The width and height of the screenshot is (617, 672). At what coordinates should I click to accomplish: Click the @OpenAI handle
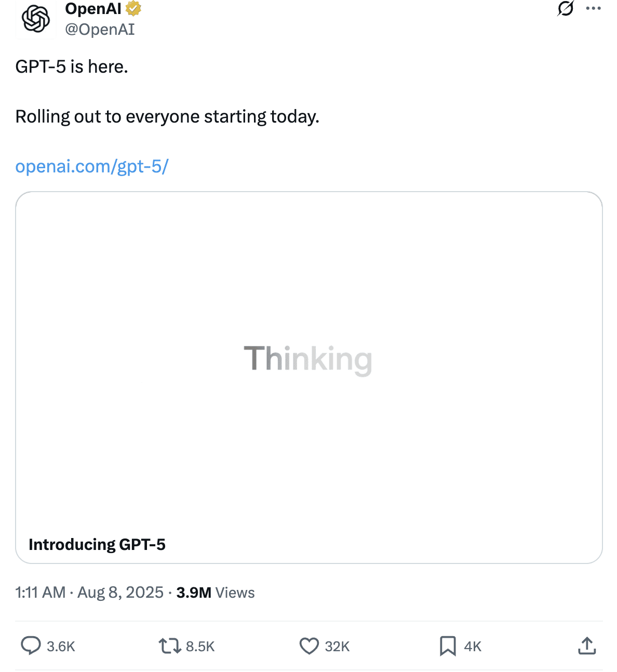100,30
